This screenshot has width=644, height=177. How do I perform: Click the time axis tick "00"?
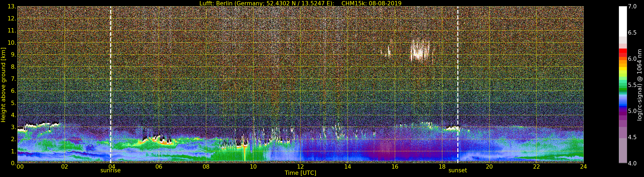point(20,166)
